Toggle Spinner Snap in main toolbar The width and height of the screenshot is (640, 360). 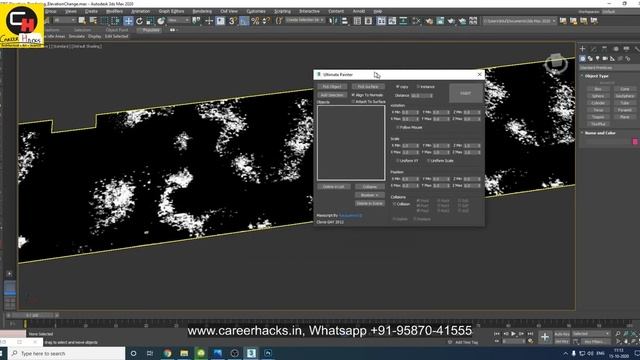pyautogui.click(x=266, y=21)
